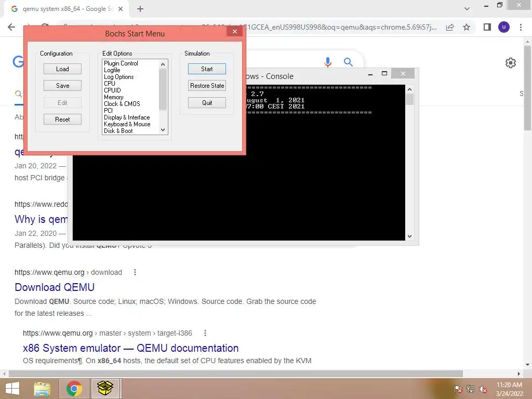This screenshot has height=399, width=532.
Task: Select qemu system x86_64 Google tab
Action: pos(66,9)
